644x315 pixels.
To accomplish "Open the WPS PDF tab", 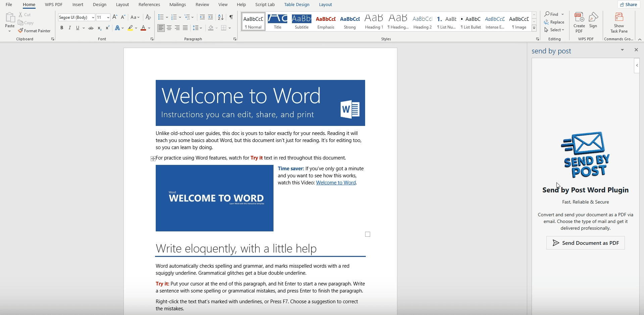I will click(54, 5).
